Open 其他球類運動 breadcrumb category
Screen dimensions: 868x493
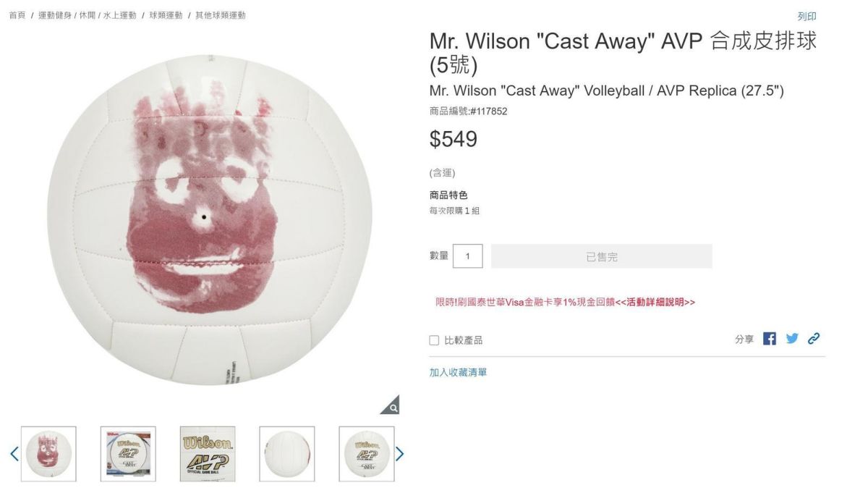[x=220, y=15]
